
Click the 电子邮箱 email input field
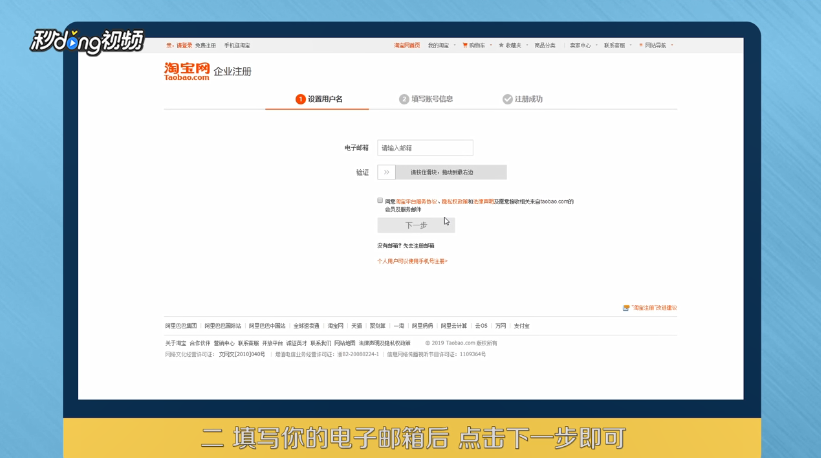(425, 148)
